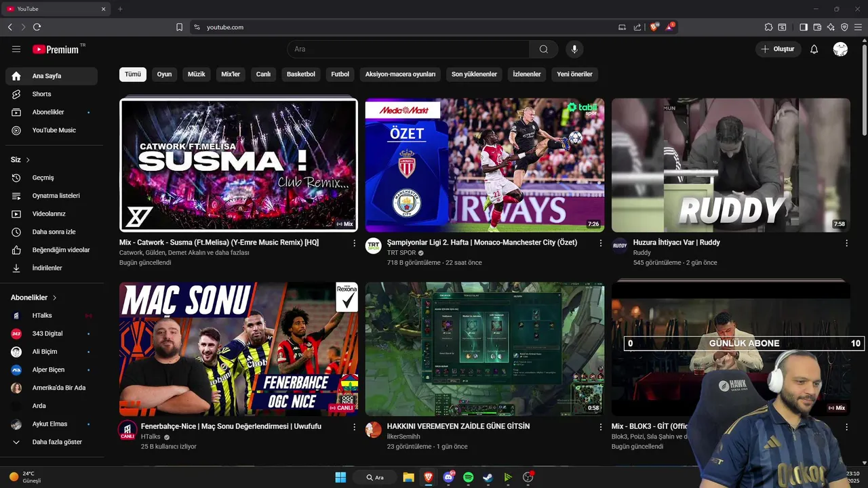
Task: Open Oynatma listeleri playlists
Action: 52,196
